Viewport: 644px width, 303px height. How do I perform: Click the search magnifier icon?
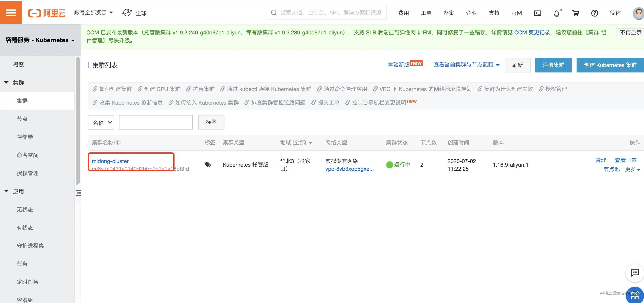[274, 12]
